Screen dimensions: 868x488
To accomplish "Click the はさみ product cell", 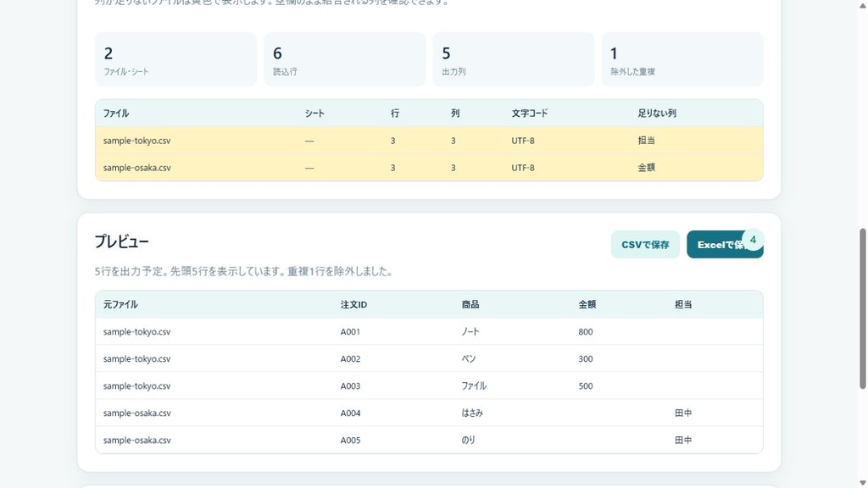I will [x=472, y=413].
